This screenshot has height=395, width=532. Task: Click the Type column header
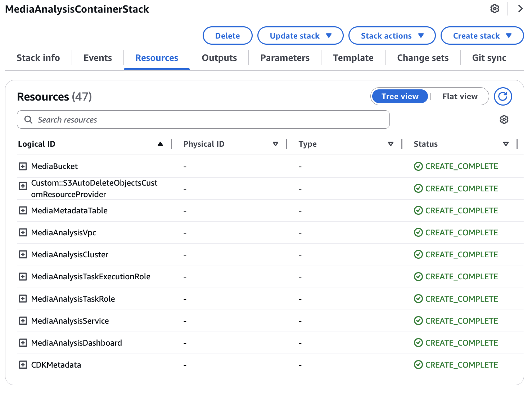click(308, 144)
